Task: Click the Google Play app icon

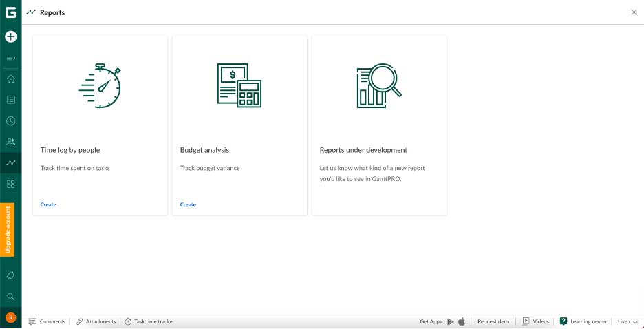Action: tap(451, 321)
